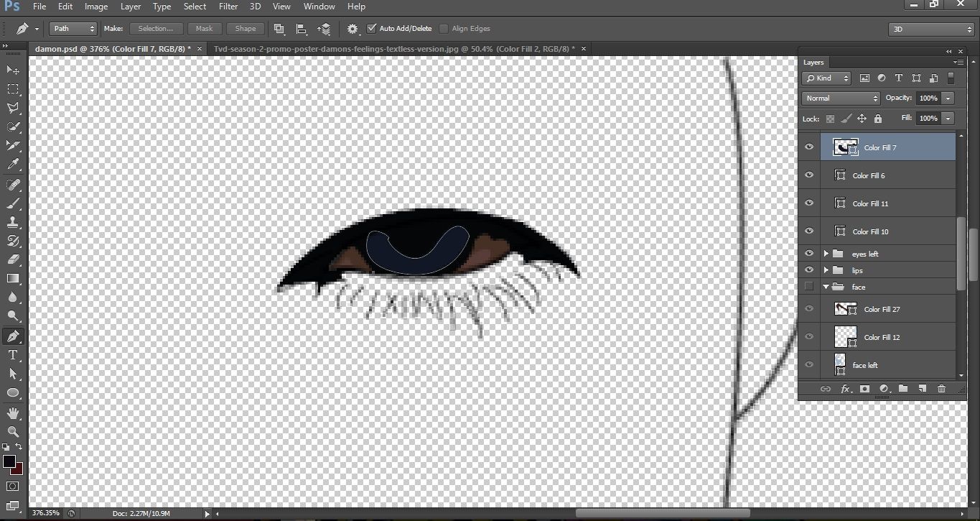Open path operations options
980x521 pixels.
[279, 29]
